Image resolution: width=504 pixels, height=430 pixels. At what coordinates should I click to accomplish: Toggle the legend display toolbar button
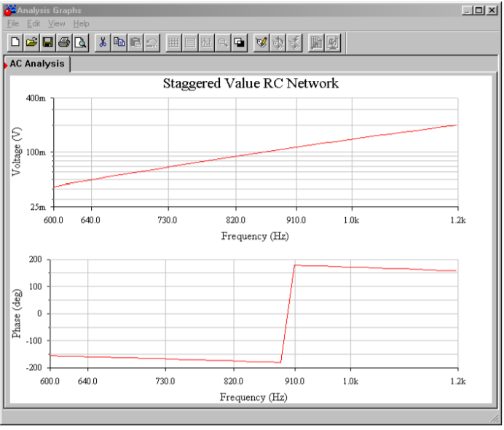(189, 42)
